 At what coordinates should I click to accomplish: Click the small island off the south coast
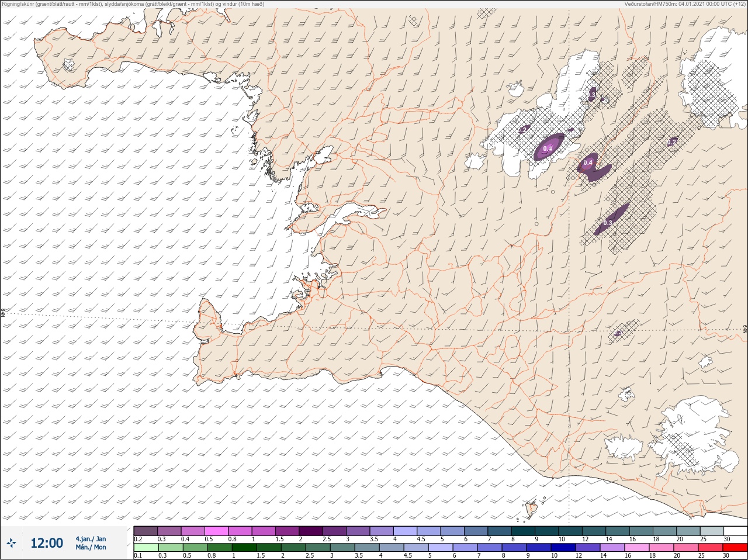tap(531, 509)
